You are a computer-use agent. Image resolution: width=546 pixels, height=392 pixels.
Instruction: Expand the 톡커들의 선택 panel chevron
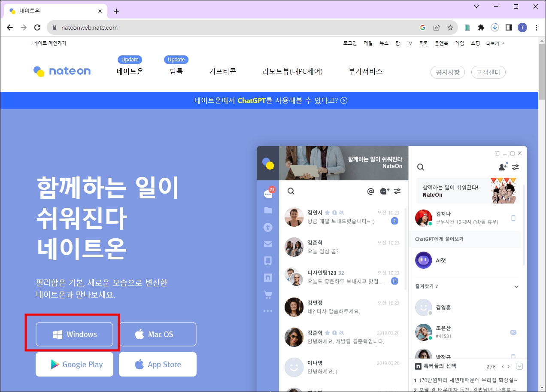pyautogui.click(x=519, y=366)
